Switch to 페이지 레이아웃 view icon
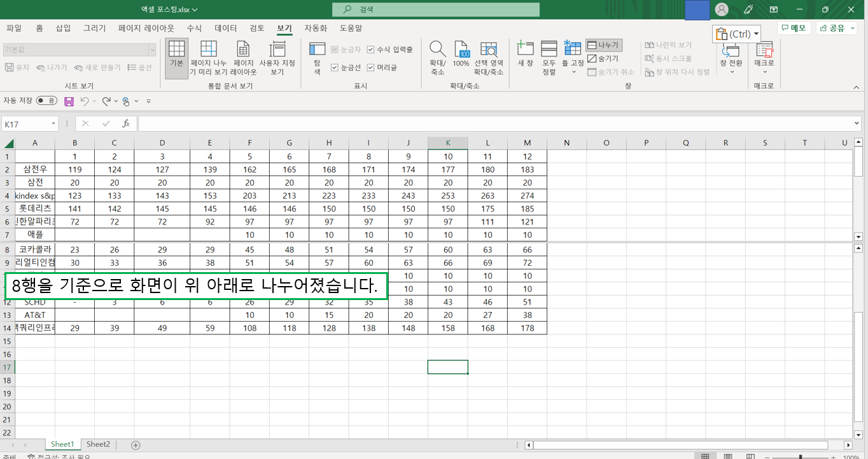 coord(243,58)
